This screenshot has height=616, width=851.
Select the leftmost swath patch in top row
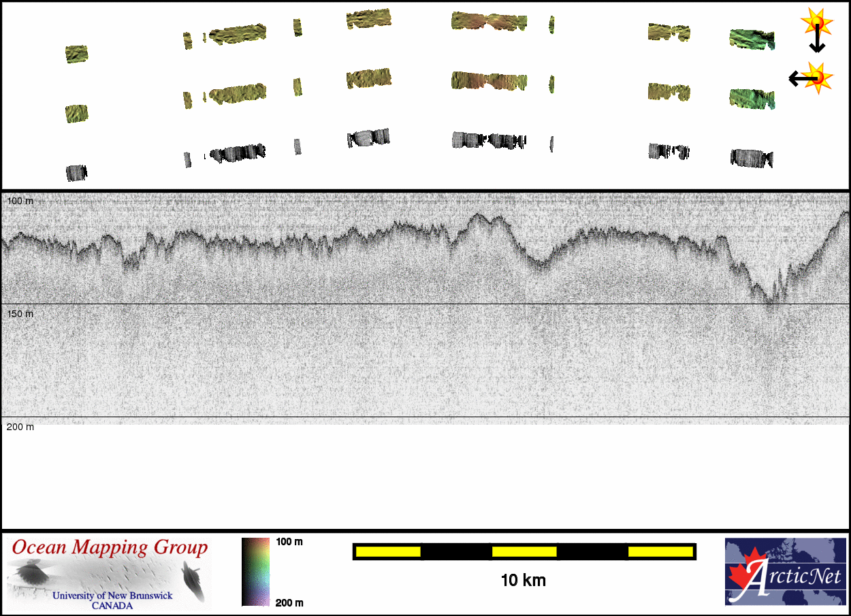pos(76,54)
